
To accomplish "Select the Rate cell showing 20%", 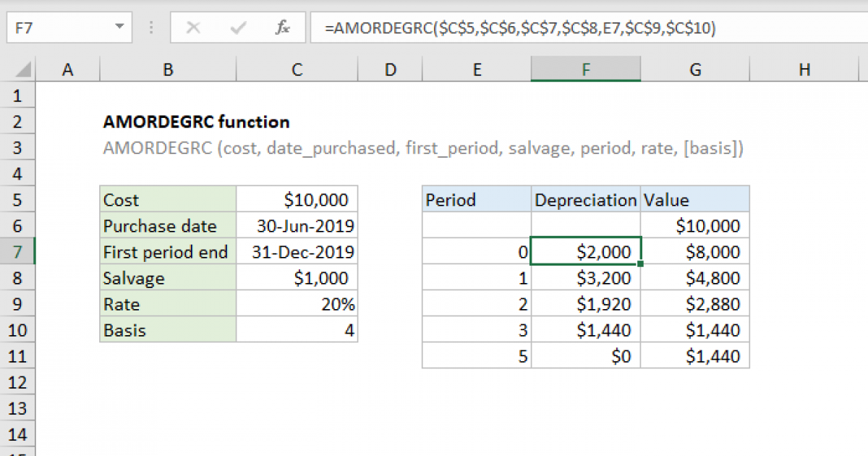I will pyautogui.click(x=297, y=303).
